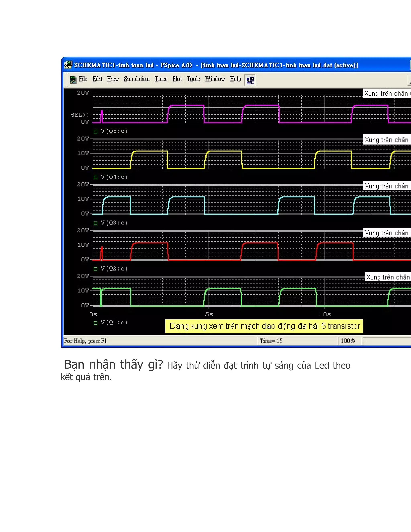The height and width of the screenshot is (532, 411).
Task: Open the Plot menu
Action: [177, 79]
